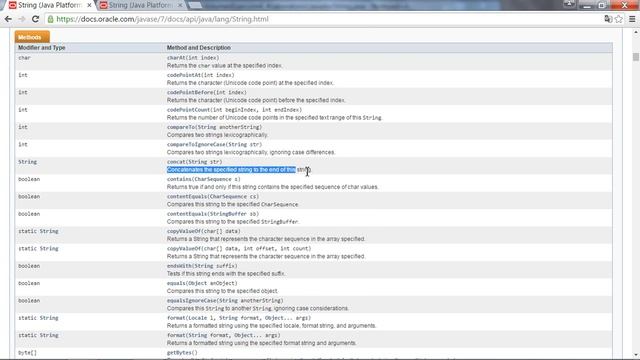
Task: Open the codePointBefore(int index) link
Action: [207, 93]
